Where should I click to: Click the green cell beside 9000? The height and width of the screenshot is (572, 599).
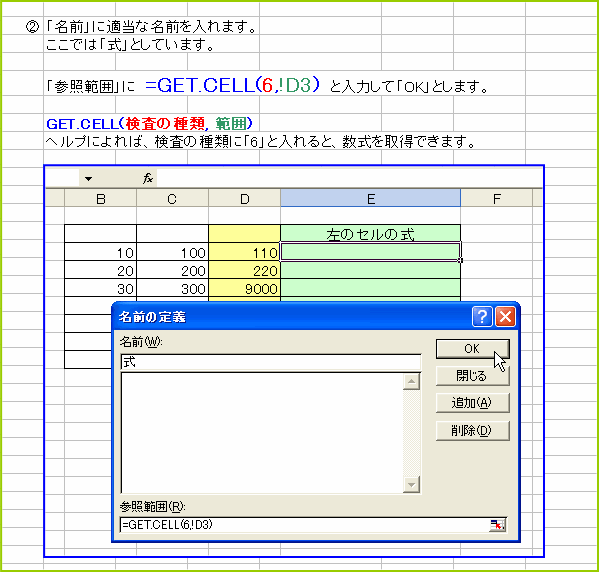tap(371, 288)
